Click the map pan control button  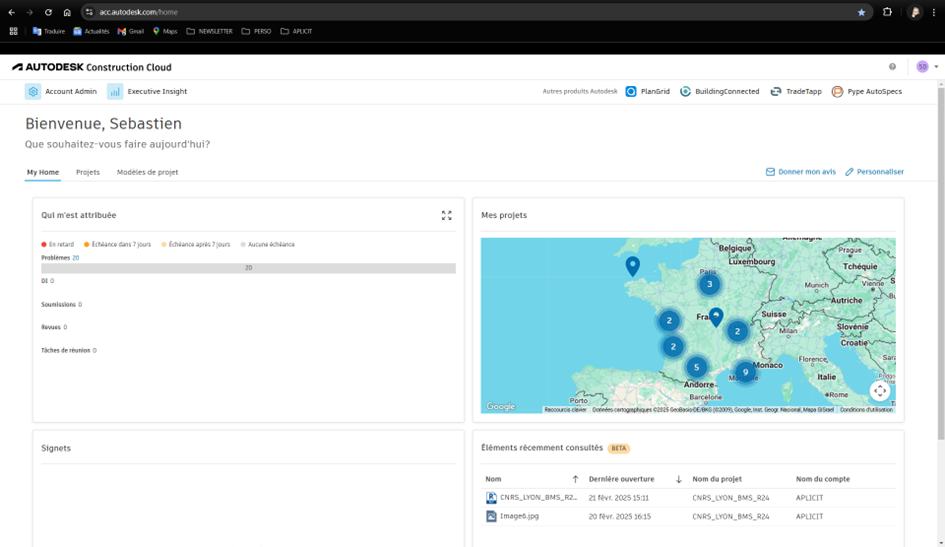click(879, 391)
